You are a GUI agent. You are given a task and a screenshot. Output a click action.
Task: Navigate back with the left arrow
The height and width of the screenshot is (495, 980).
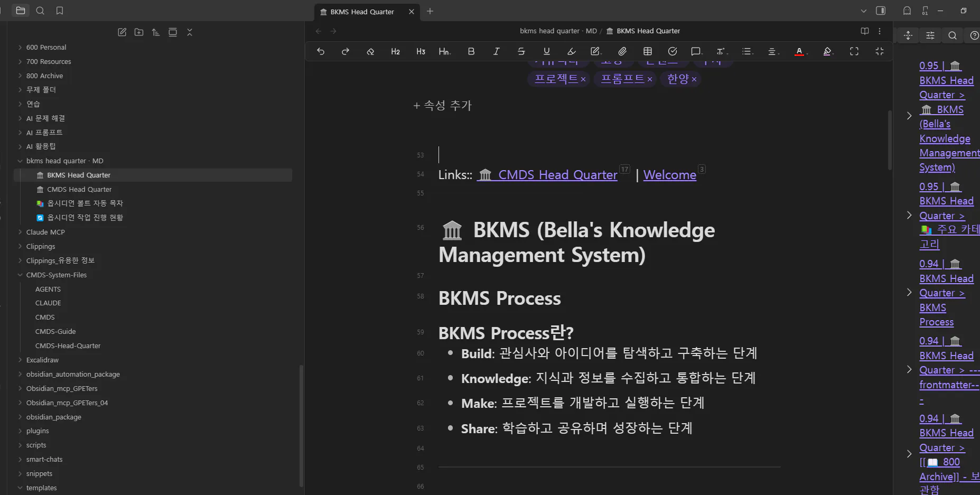tap(319, 31)
